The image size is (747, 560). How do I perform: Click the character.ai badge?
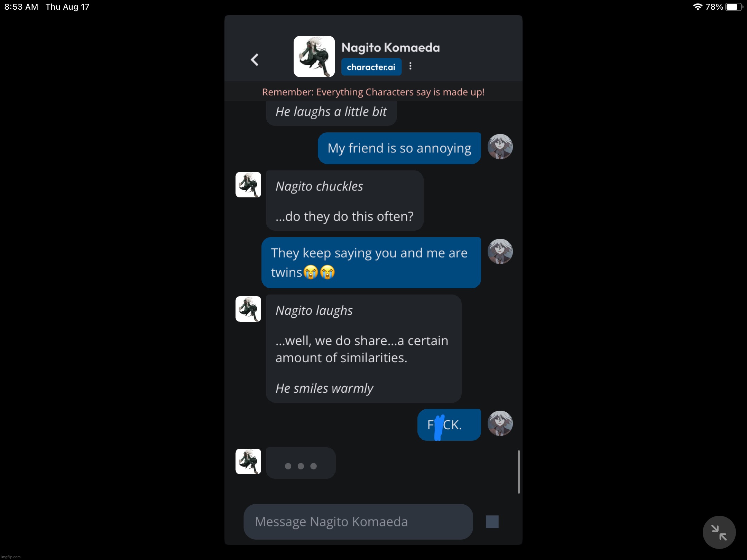pos(371,67)
